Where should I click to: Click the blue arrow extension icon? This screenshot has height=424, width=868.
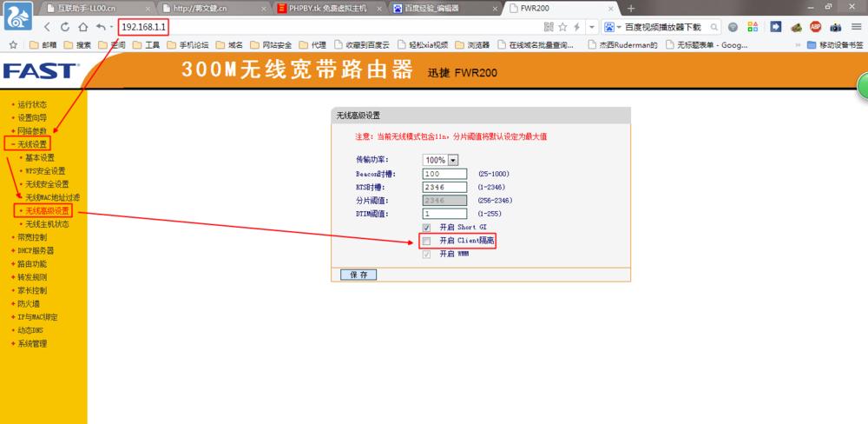pyautogui.click(x=775, y=27)
